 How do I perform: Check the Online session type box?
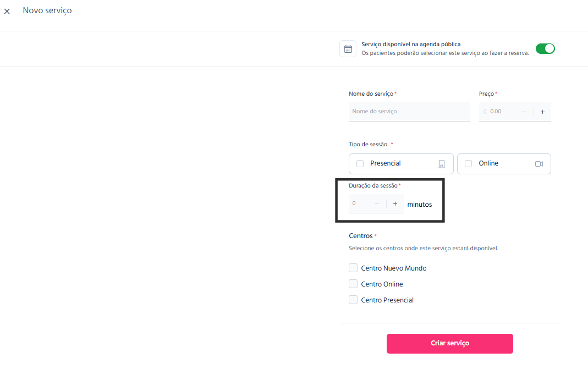pos(469,164)
